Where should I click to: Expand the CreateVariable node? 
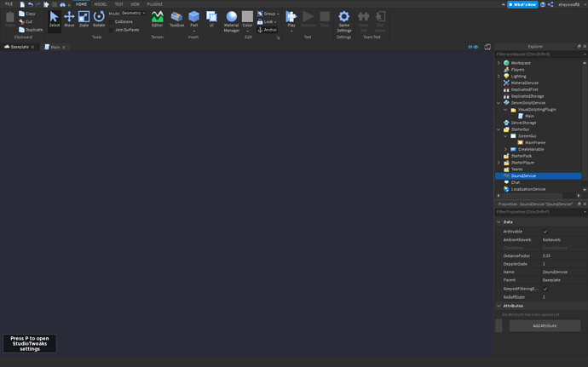coord(505,149)
